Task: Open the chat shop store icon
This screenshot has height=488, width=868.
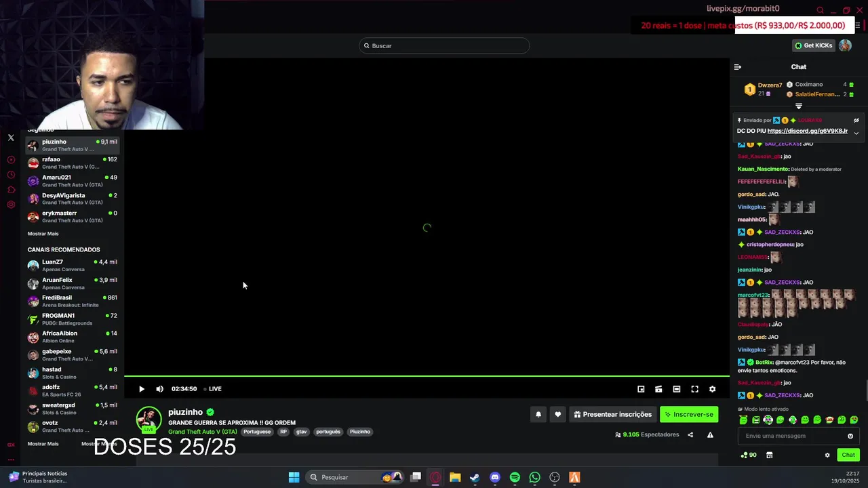Action: [769, 455]
